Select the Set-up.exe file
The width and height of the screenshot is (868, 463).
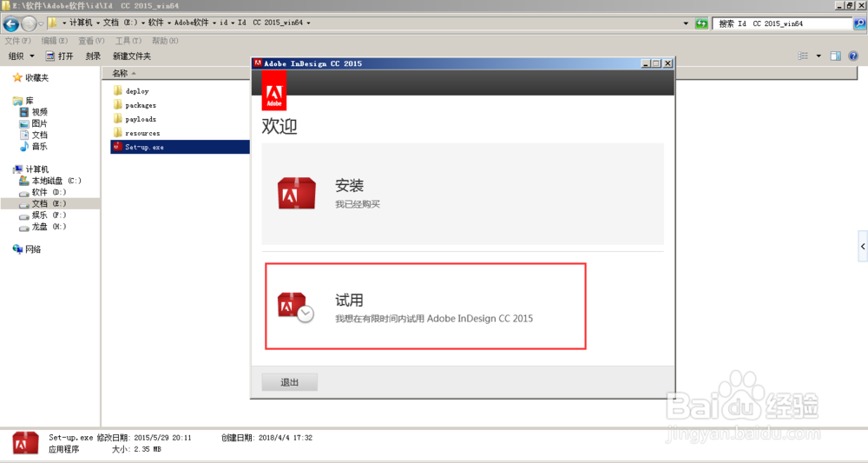click(180, 147)
